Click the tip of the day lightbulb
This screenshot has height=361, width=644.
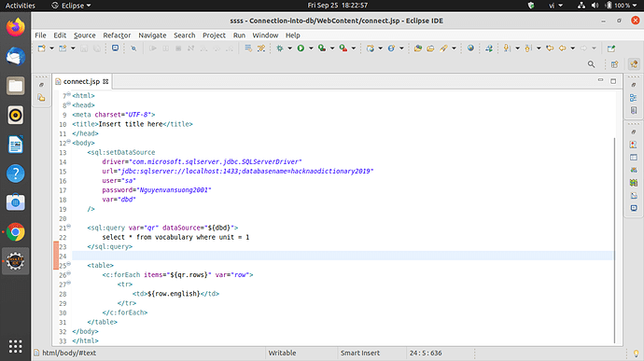(636, 354)
